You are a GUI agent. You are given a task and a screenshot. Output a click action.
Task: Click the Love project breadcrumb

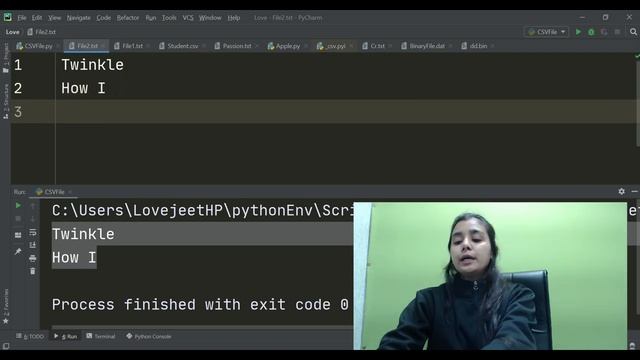(x=13, y=32)
